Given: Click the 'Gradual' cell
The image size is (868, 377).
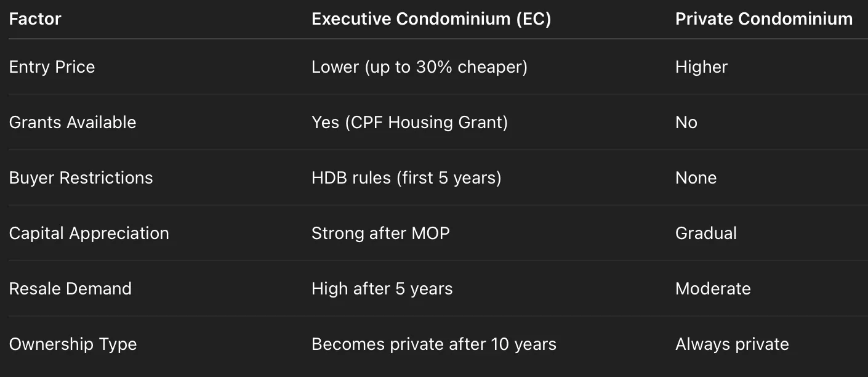Looking at the screenshot, I should point(705,233).
